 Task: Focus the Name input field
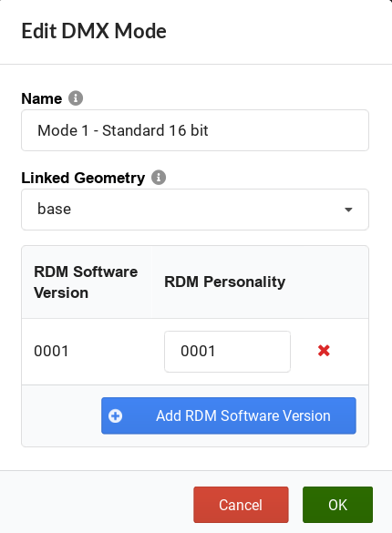(195, 130)
